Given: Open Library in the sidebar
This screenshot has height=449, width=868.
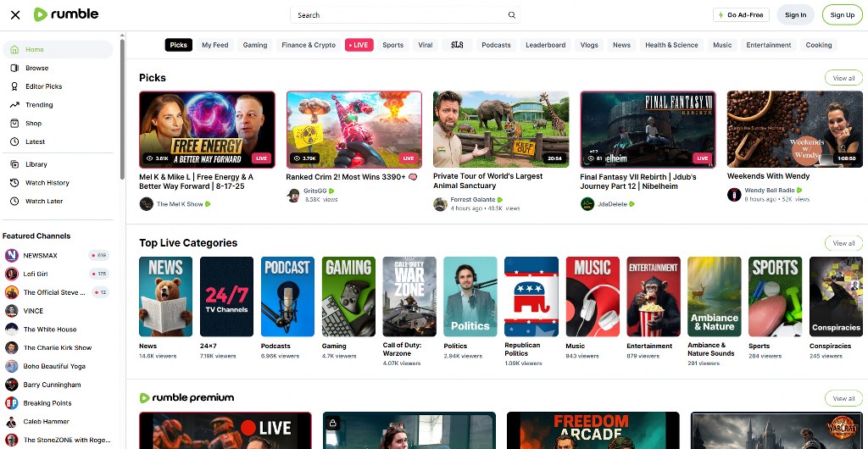Looking at the screenshot, I should [x=58, y=164].
